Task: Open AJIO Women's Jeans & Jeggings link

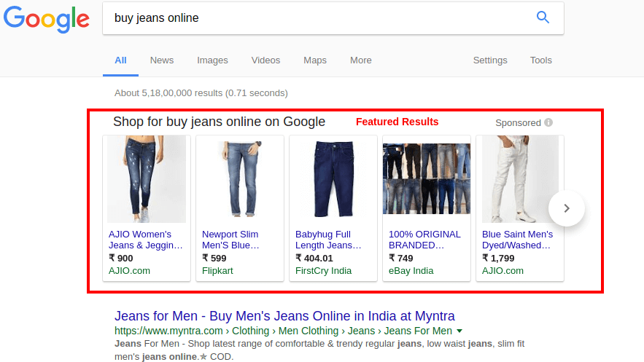Action: (145, 240)
